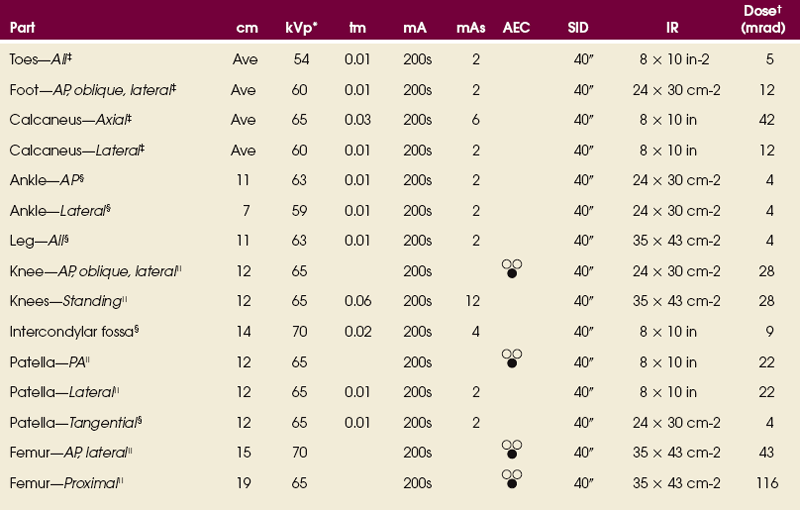
Task: Click the IR column header
Action: click(673, 29)
